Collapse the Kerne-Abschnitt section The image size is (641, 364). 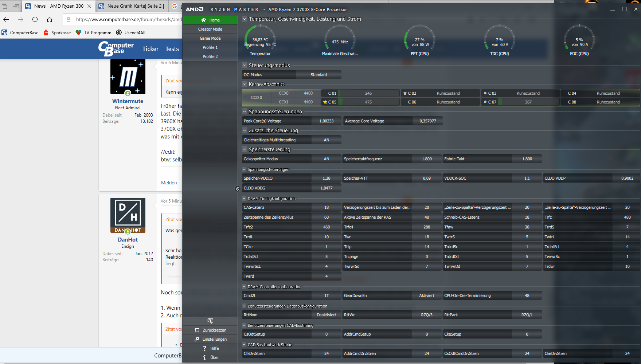pyautogui.click(x=245, y=84)
